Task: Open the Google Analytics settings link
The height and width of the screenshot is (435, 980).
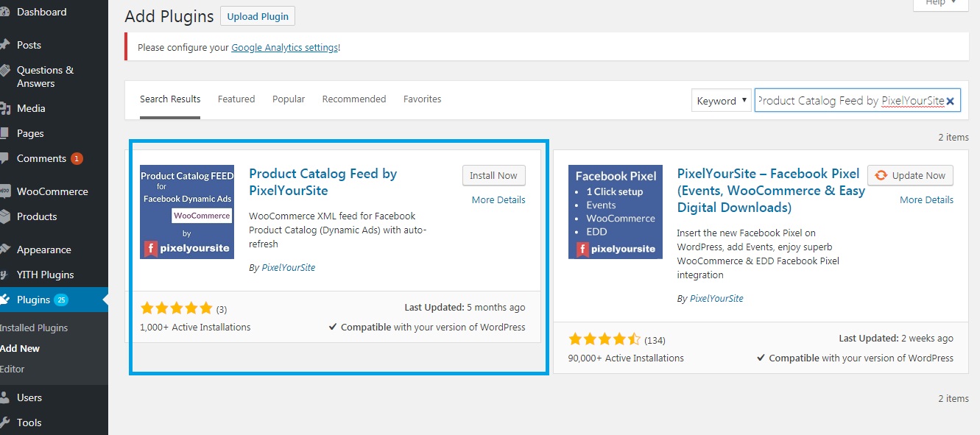Action: 285,47
